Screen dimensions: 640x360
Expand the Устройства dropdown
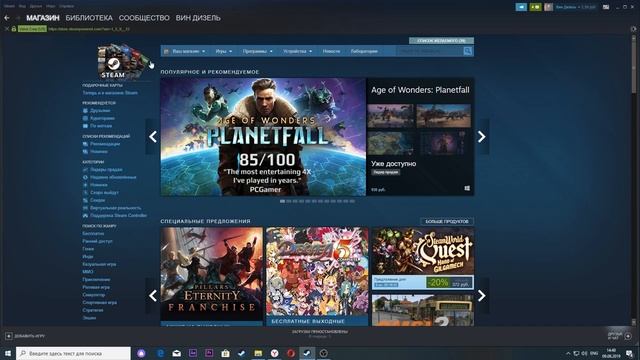298,51
